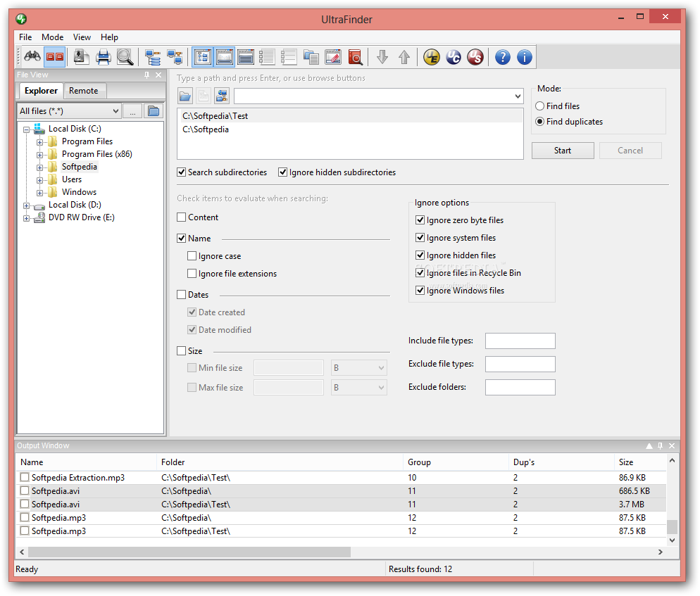Click the printer toolbar icon
Viewport: 700px width, 596px height.
click(103, 57)
